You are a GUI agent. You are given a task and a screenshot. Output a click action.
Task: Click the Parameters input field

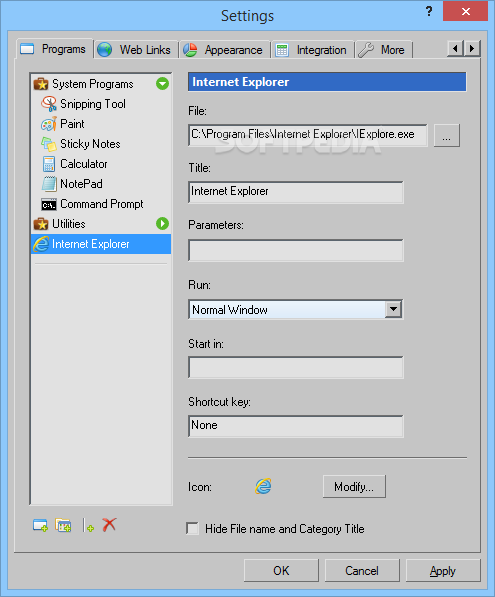pyautogui.click(x=295, y=250)
